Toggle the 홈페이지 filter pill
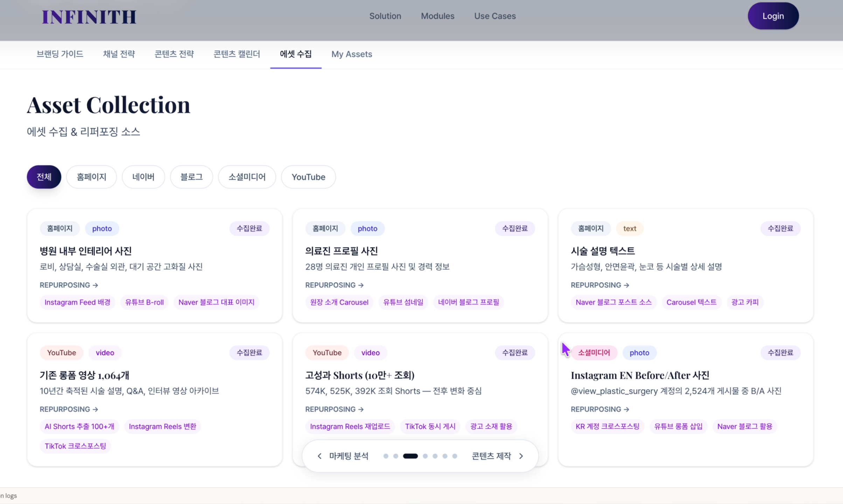The image size is (843, 504). [x=91, y=177]
